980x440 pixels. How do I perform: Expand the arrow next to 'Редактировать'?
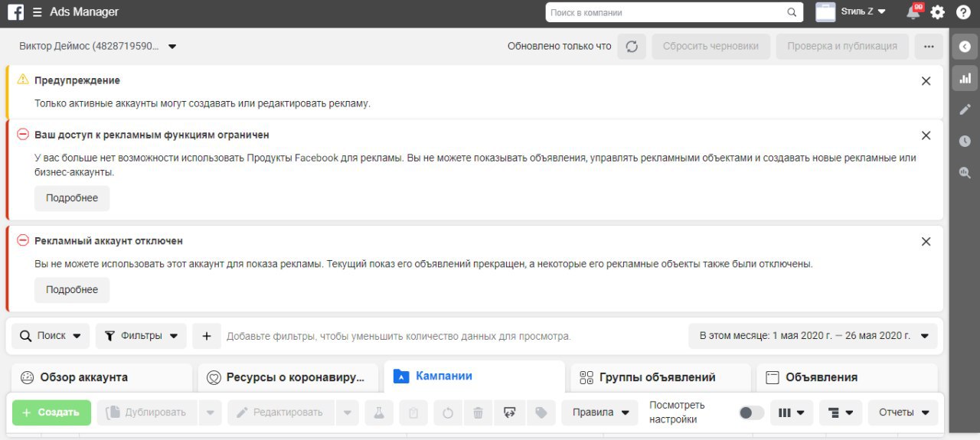[348, 412]
